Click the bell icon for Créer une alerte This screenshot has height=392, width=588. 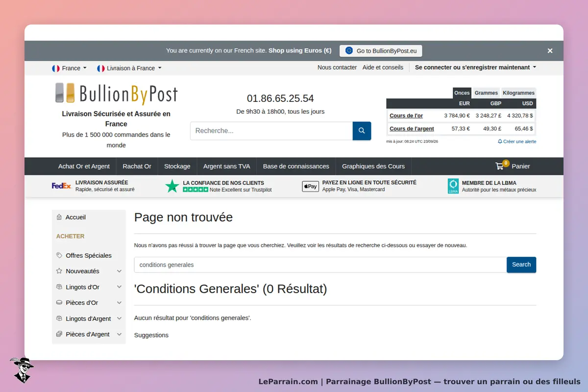point(500,141)
